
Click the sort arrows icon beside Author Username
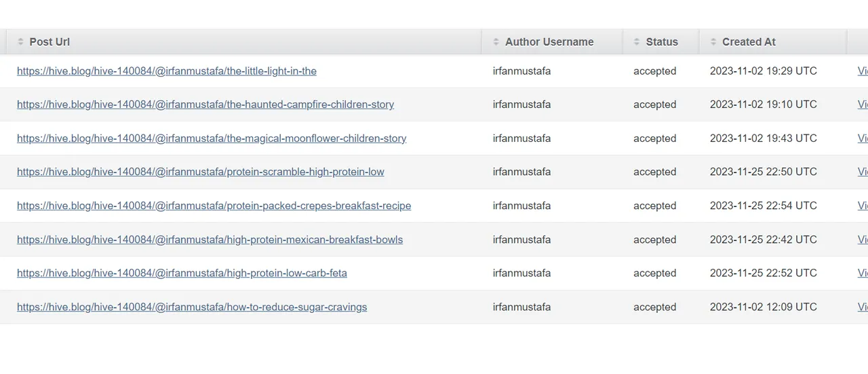click(x=496, y=42)
